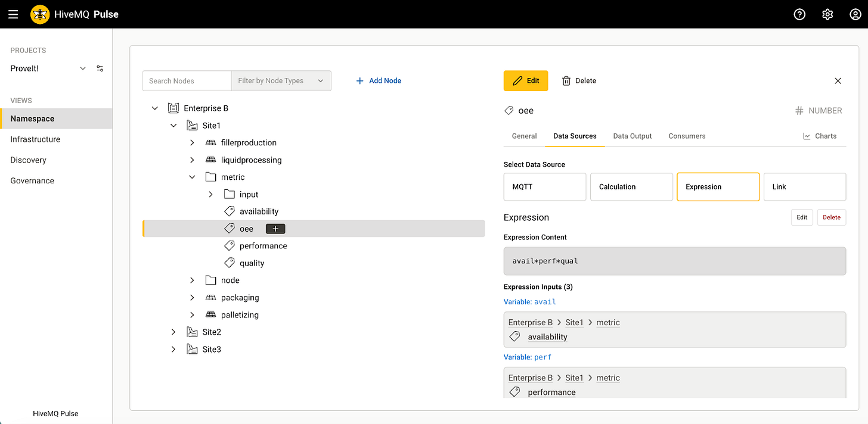The image size is (868, 424).
Task: Open the Namespace view
Action: [x=56, y=119]
